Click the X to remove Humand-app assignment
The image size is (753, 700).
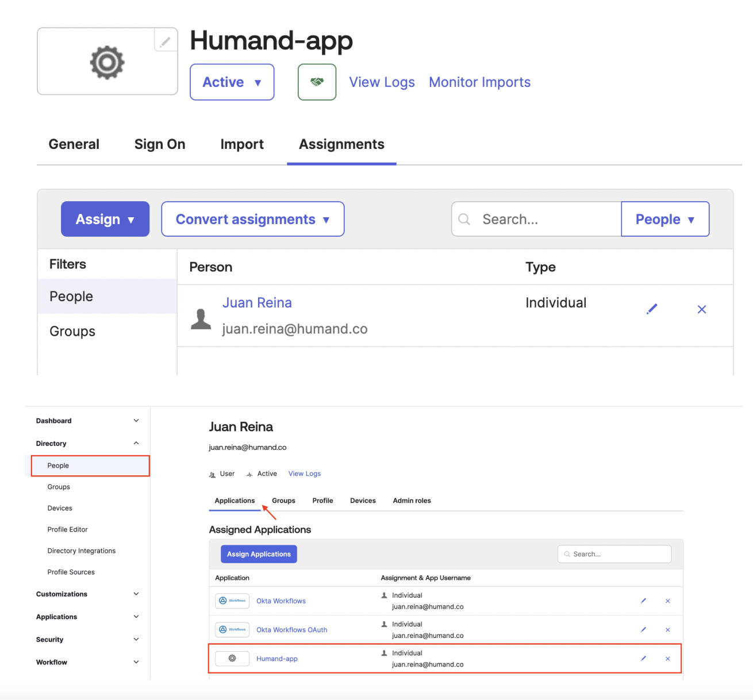(x=668, y=658)
